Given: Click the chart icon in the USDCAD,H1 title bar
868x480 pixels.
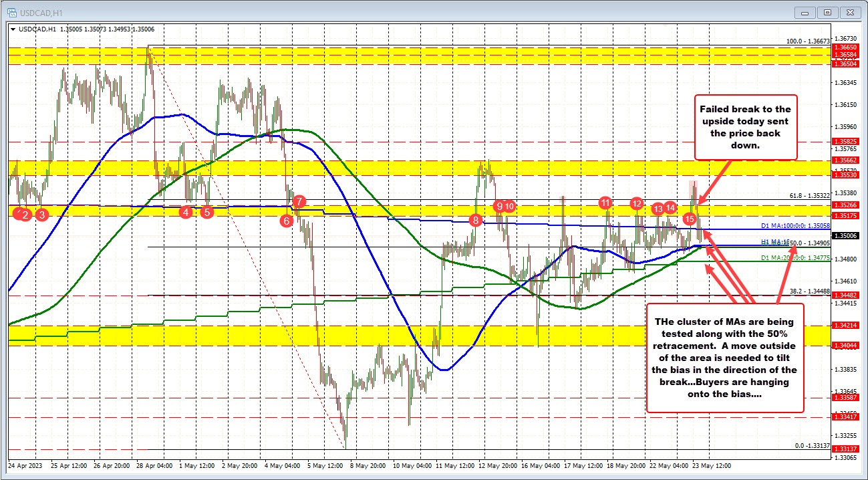Looking at the screenshot, I should click(11, 11).
